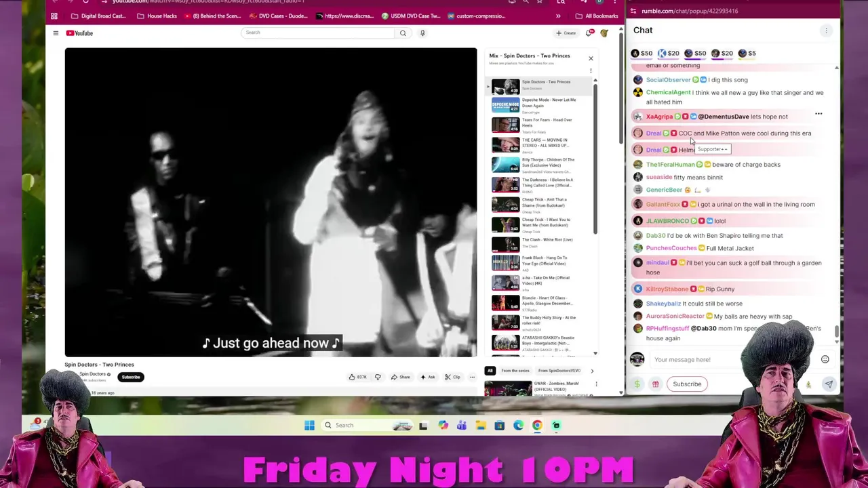This screenshot has height=488, width=868.
Task: Click SocialObserver username in chat
Action: point(668,80)
